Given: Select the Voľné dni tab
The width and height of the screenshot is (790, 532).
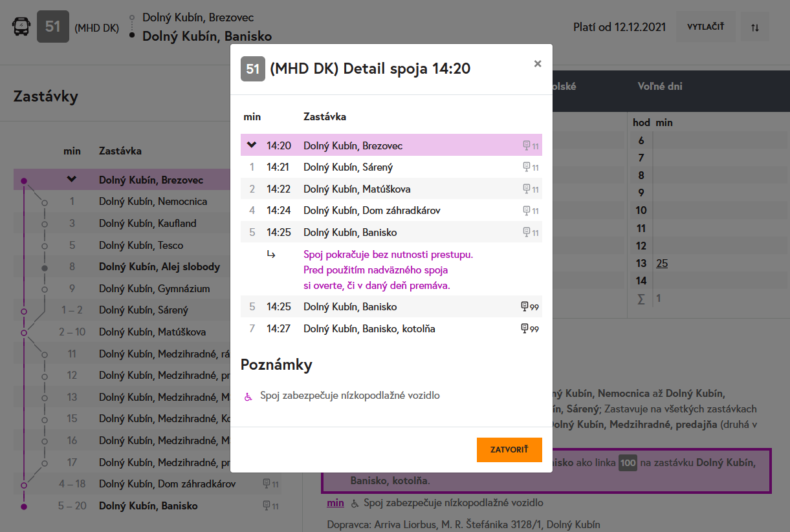Looking at the screenshot, I should click(659, 86).
